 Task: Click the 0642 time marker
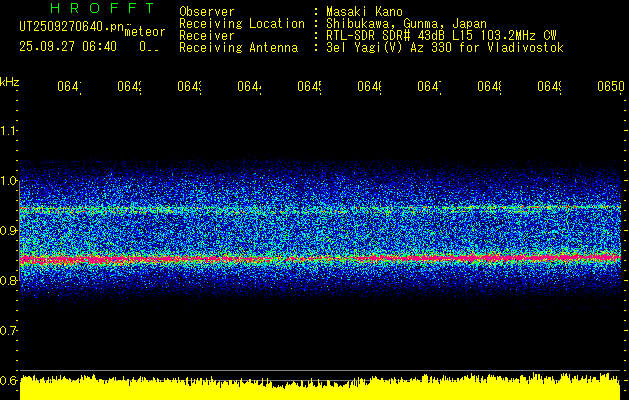[x=129, y=86]
